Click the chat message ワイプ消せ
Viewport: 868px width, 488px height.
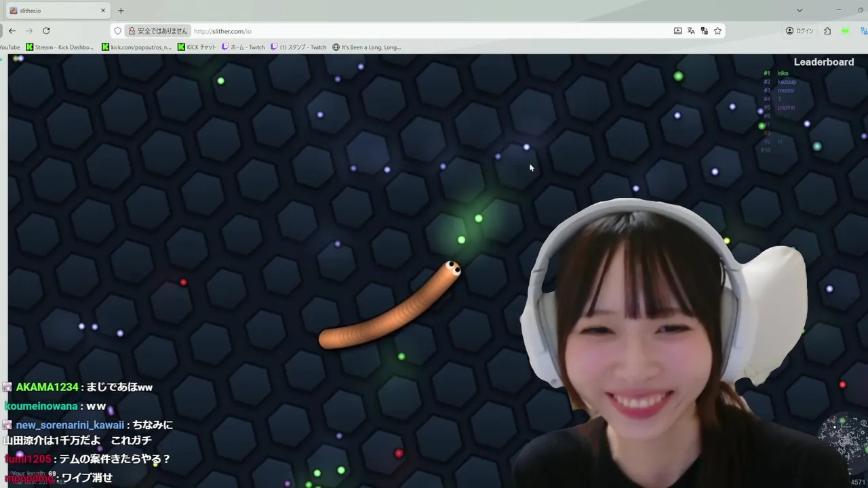coord(87,478)
